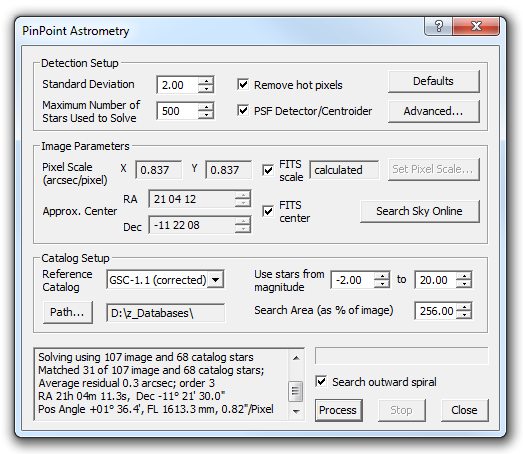Click the catalog path text field
523x454 pixels.
click(x=165, y=313)
